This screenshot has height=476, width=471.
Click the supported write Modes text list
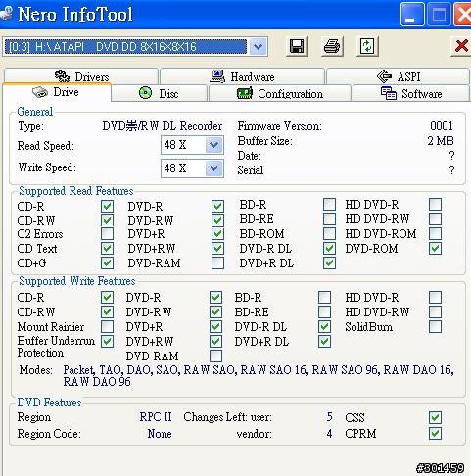pyautogui.click(x=259, y=375)
